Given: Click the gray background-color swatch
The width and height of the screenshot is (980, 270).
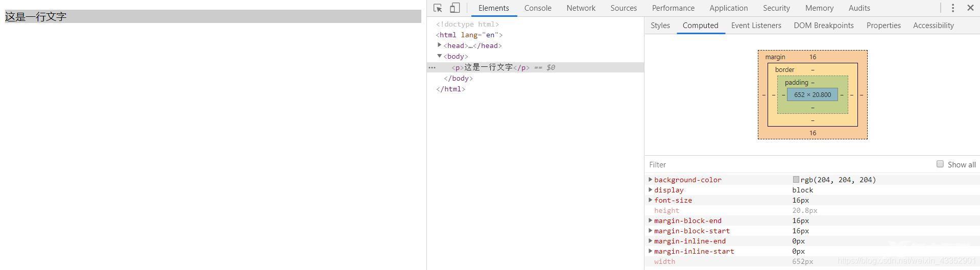Looking at the screenshot, I should coord(796,180).
